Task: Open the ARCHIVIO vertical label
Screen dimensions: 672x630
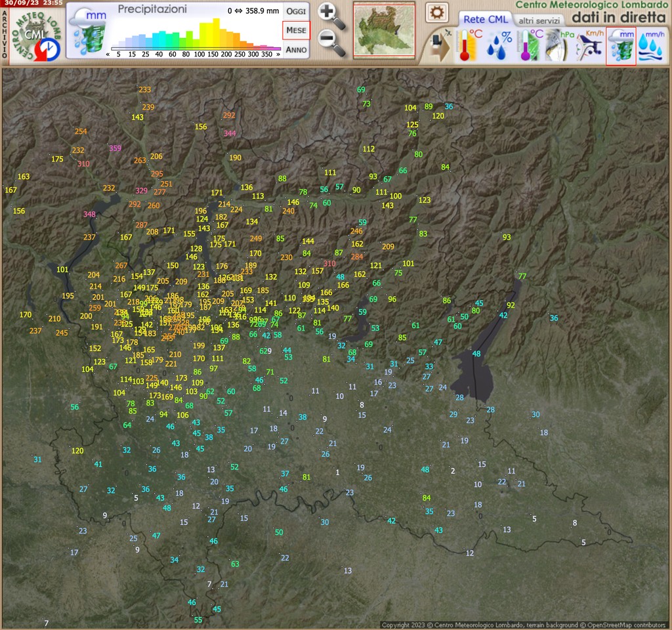Action: [x=5, y=34]
